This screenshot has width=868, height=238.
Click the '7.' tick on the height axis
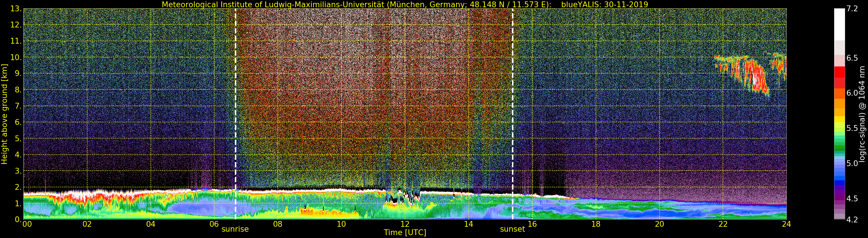point(18,106)
